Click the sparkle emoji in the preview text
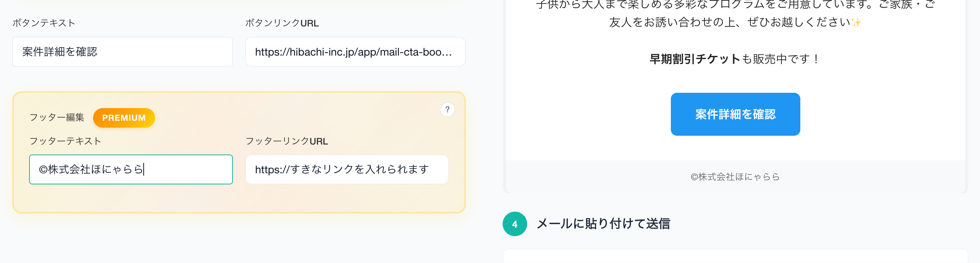 click(856, 23)
